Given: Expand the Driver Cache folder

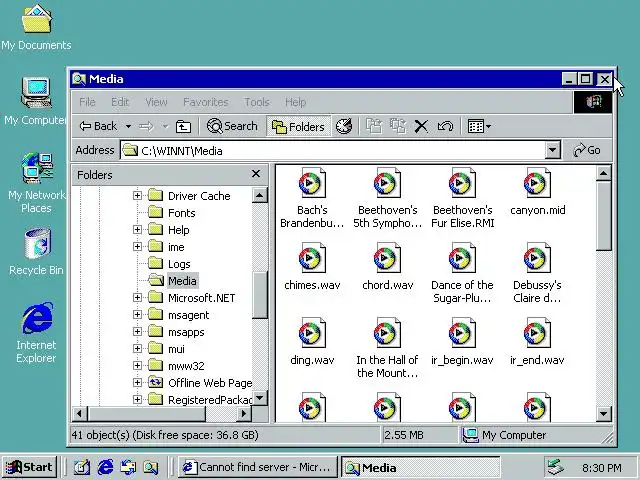Looking at the screenshot, I should pos(137,196).
